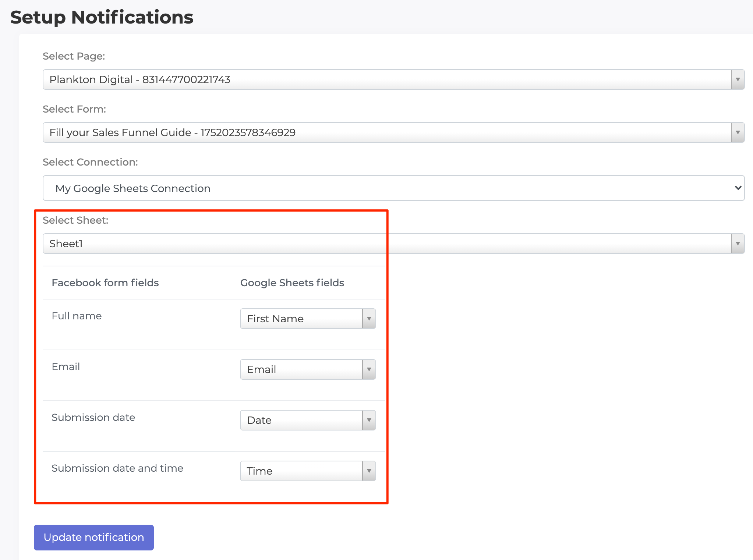Viewport: 753px width, 560px height.
Task: Click the arrow on the Time selector
Action: point(368,471)
